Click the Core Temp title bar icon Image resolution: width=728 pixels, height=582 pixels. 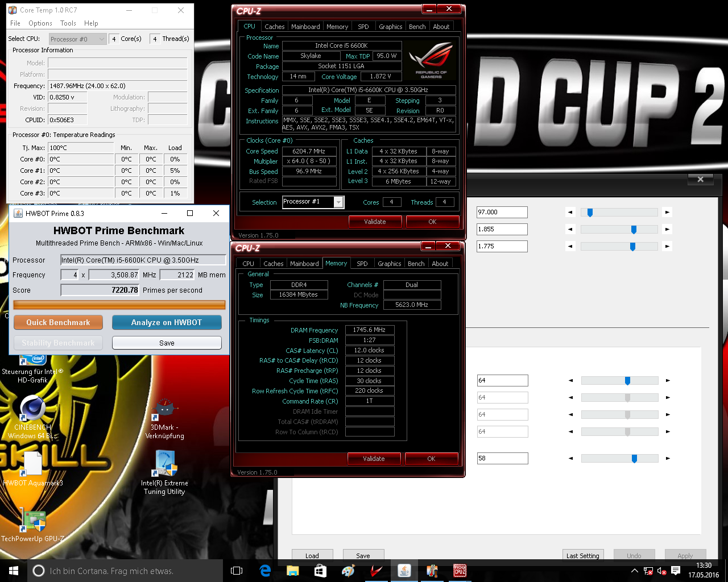pos(13,10)
